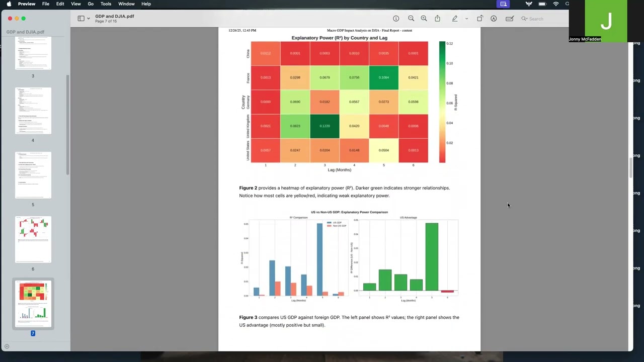Click the Figure 2 caption label
Viewport: 644px width, 362px height.
click(x=248, y=188)
